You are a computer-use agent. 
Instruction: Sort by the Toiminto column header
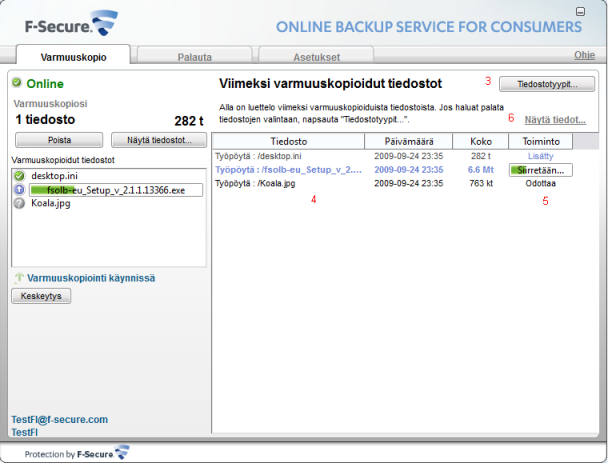[x=541, y=141]
